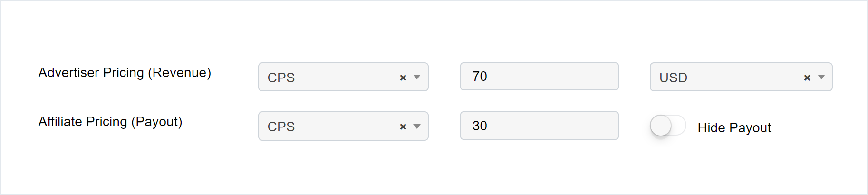Remove the Affiliate Pricing CPS selection
868x195 pixels.
tap(403, 127)
